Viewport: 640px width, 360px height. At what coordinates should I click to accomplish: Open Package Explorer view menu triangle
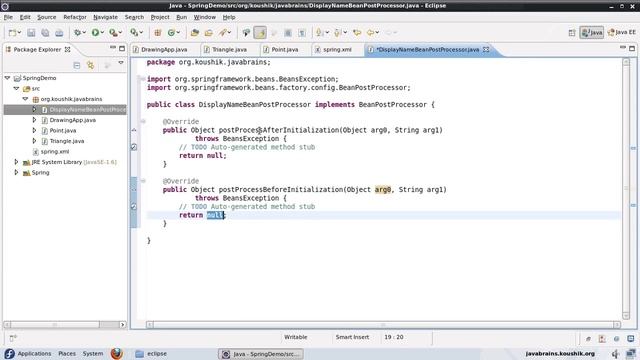pyautogui.click(x=121, y=63)
